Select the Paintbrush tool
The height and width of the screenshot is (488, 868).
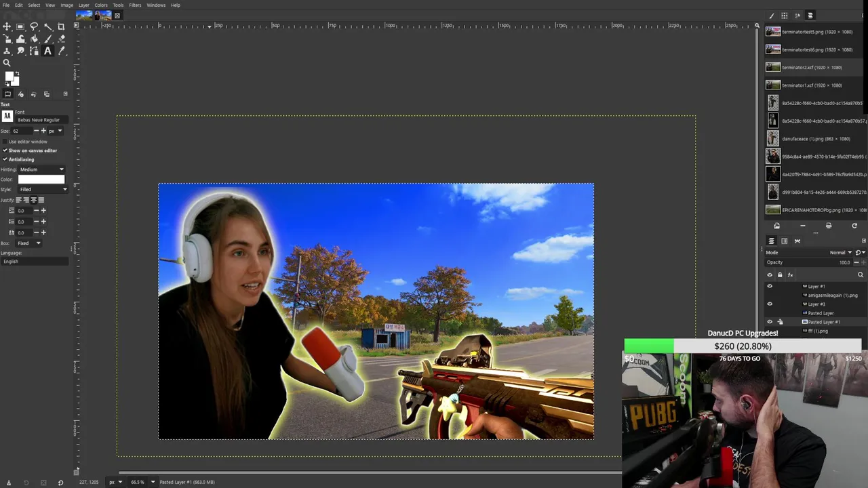48,39
